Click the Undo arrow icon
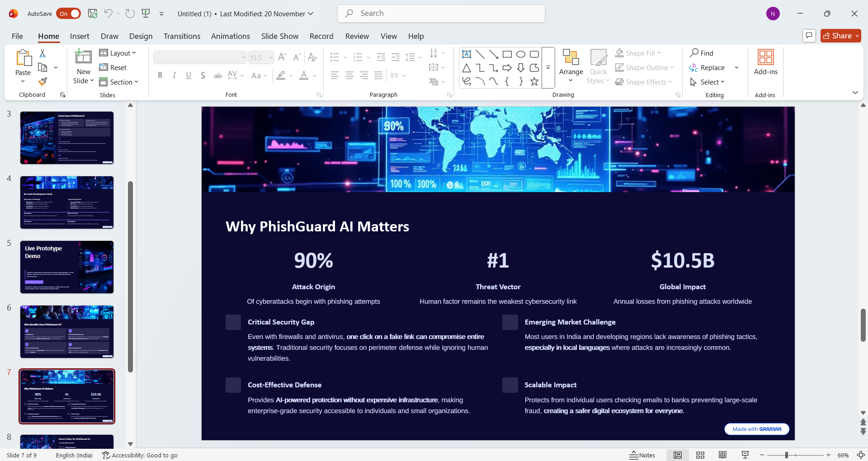The height and width of the screenshot is (461, 868). point(108,14)
